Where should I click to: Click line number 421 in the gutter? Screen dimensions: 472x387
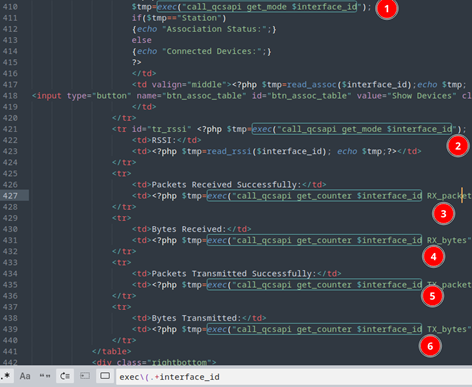[x=10, y=129]
